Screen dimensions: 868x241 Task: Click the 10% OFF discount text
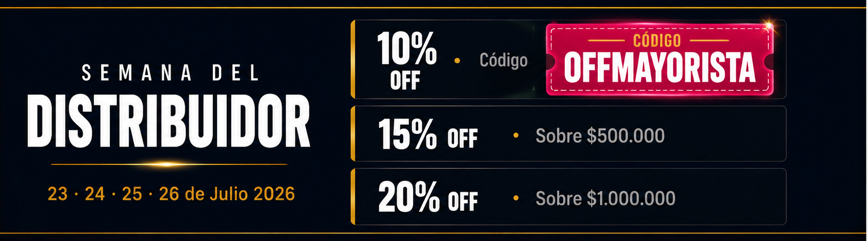coord(406,60)
